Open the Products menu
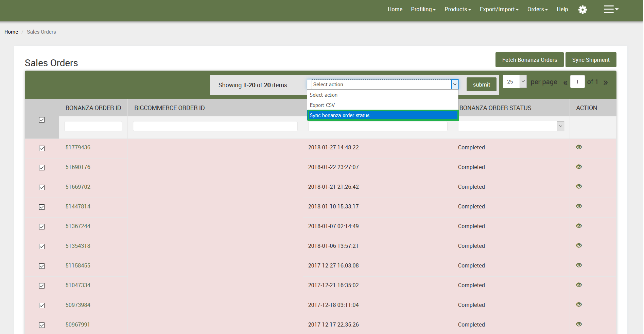 point(457,10)
